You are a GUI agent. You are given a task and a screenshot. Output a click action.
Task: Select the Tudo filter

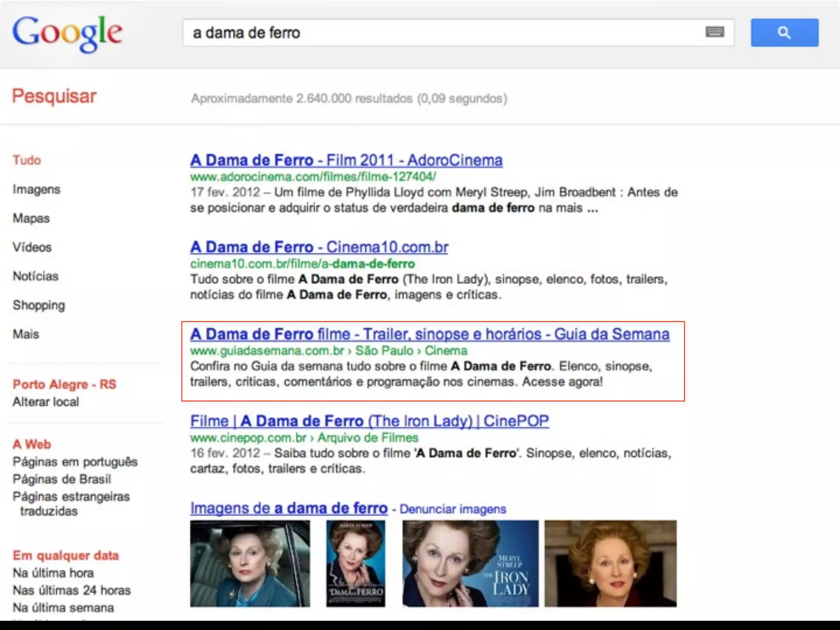point(27,160)
